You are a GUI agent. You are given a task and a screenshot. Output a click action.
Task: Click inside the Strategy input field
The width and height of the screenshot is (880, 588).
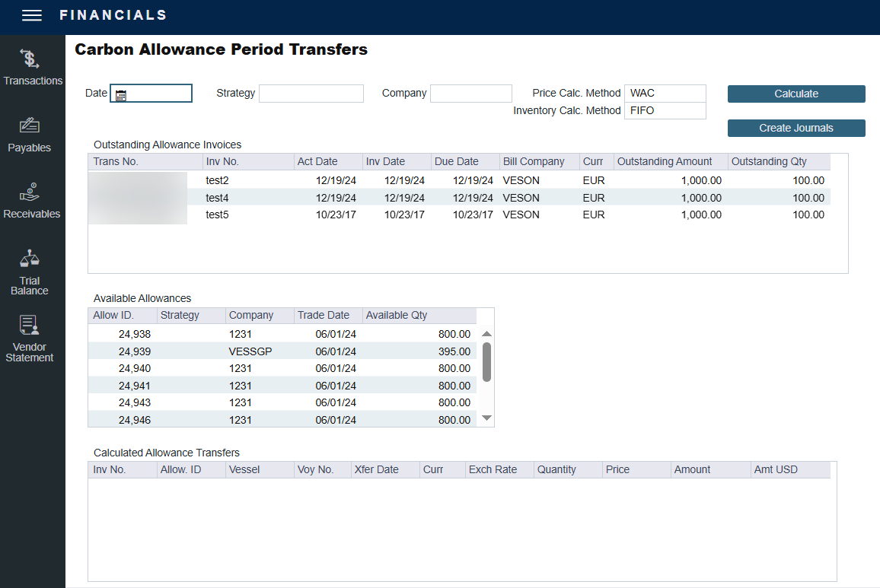(x=311, y=93)
